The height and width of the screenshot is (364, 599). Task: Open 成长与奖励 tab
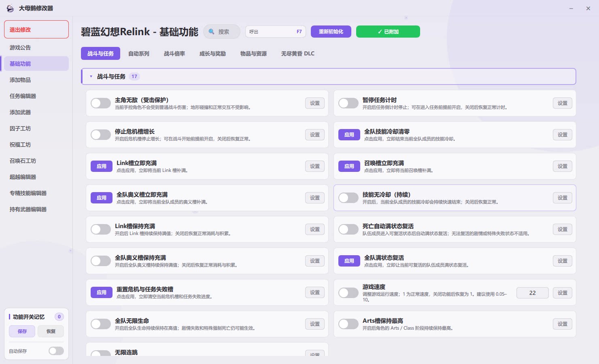point(212,53)
